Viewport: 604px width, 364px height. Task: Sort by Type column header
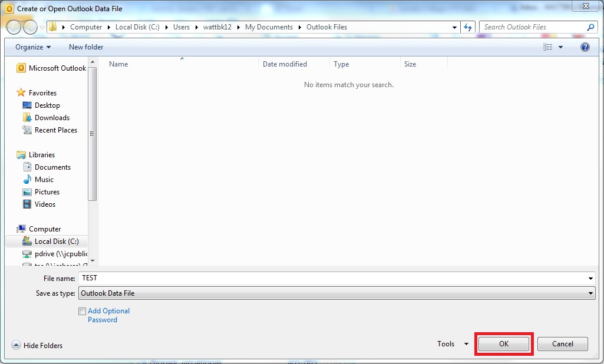tap(365, 64)
